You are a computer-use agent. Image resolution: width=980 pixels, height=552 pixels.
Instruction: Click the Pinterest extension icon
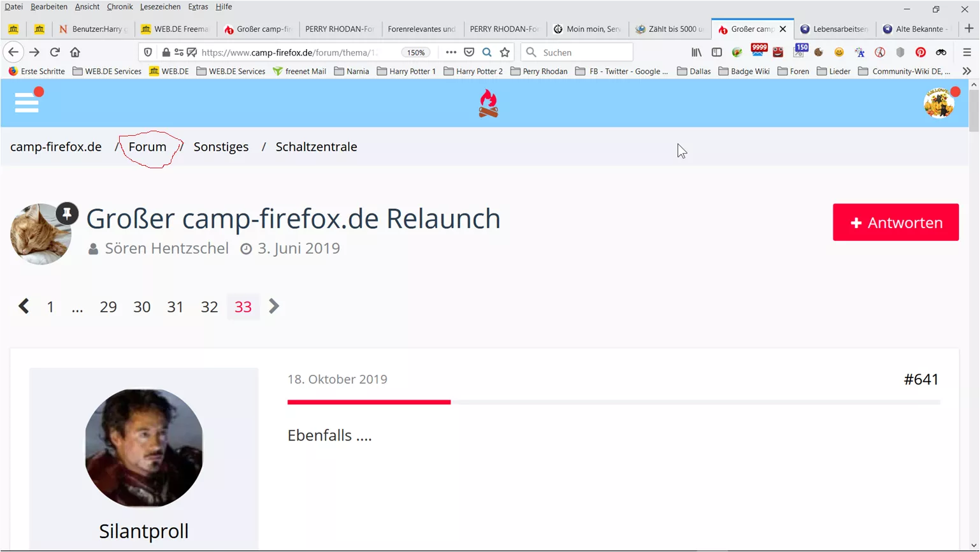click(921, 52)
